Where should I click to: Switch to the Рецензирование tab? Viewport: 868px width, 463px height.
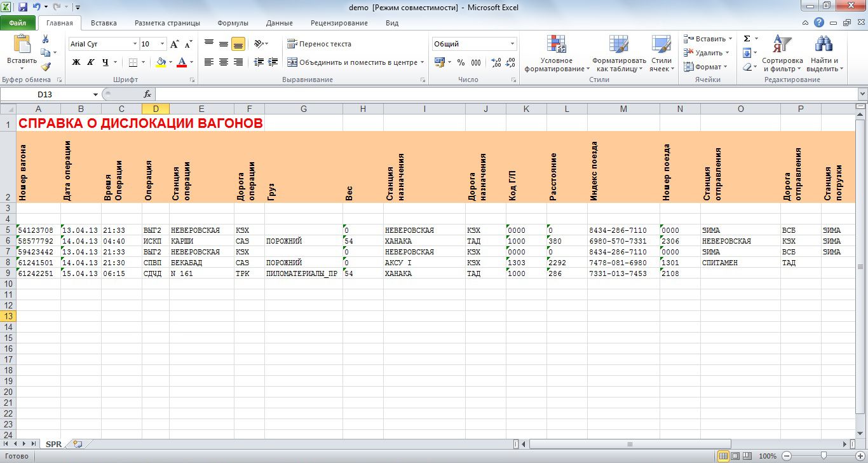[x=339, y=23]
